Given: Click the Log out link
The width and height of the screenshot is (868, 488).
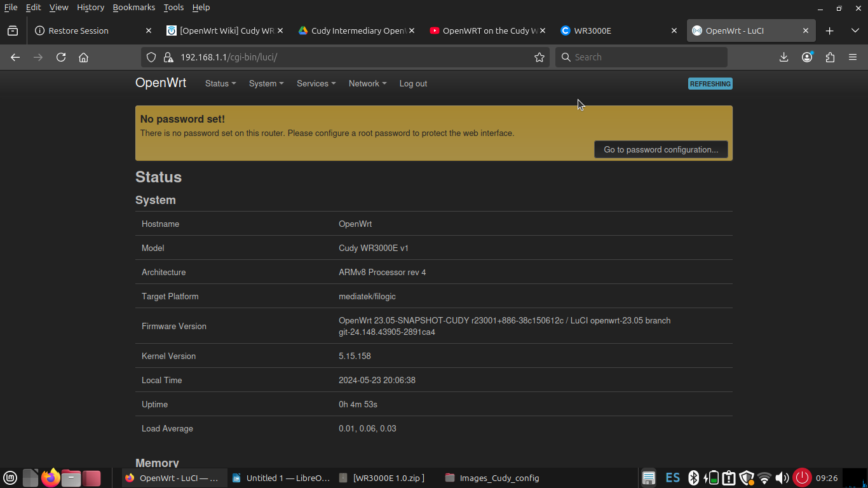Looking at the screenshot, I should point(413,83).
